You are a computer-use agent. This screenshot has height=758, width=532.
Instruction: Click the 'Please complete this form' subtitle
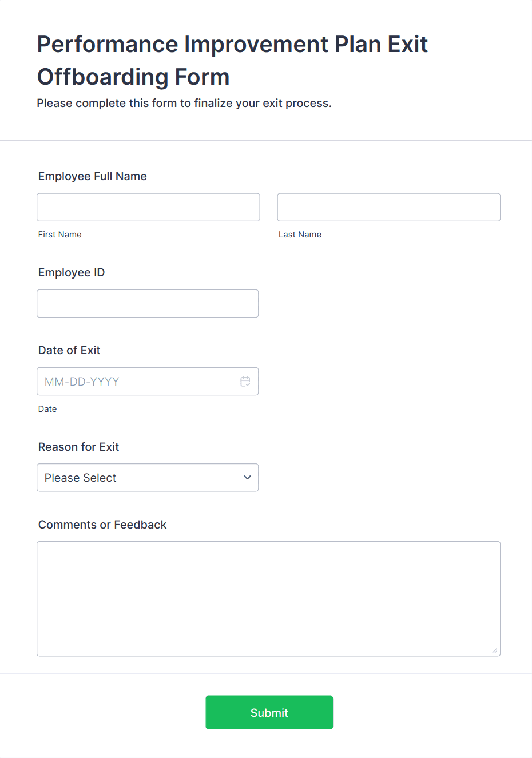pyautogui.click(x=184, y=103)
